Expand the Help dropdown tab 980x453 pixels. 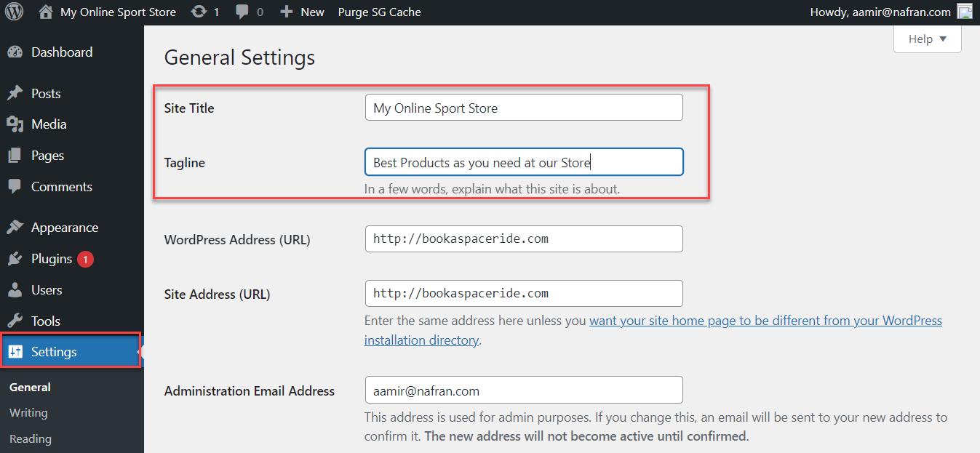tap(928, 39)
